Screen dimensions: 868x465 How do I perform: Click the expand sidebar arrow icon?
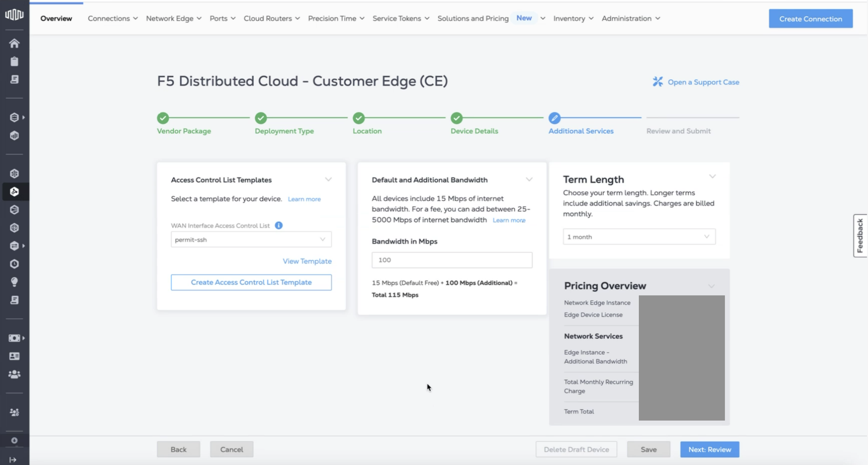[x=13, y=460]
